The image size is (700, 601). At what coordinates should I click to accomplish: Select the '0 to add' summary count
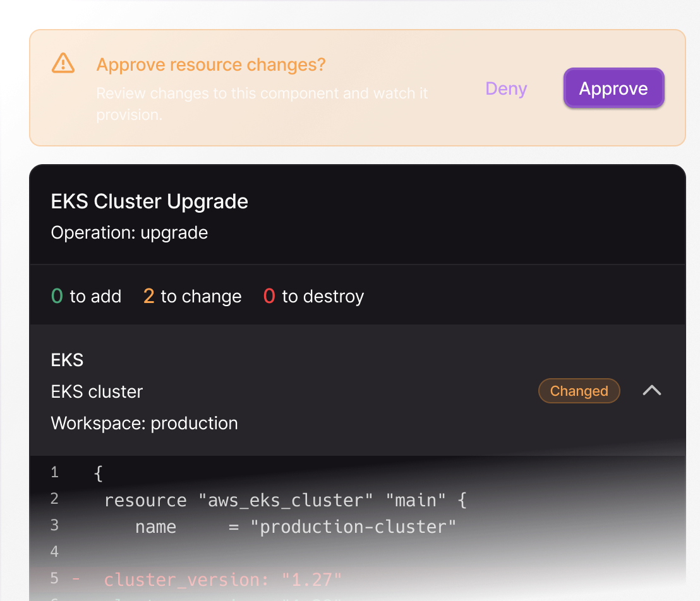(86, 296)
